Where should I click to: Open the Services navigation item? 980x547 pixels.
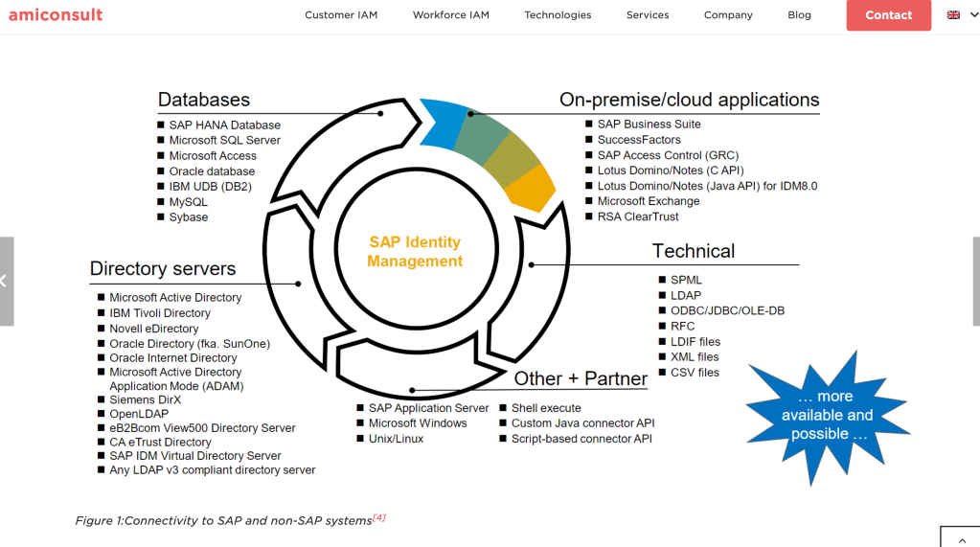tap(648, 15)
